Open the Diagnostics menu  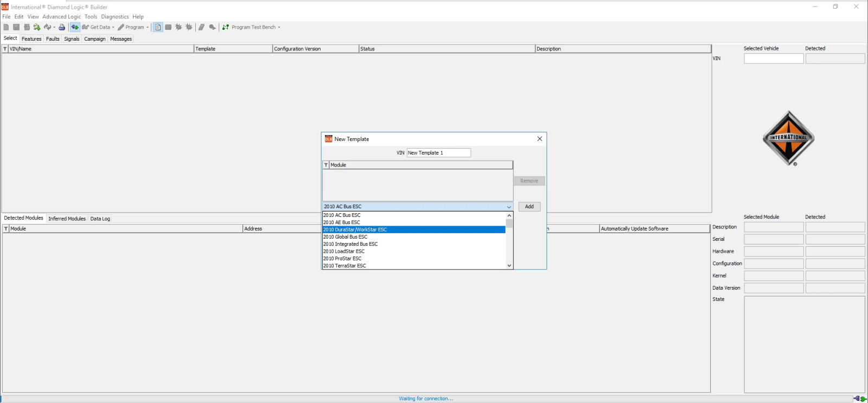pos(115,17)
